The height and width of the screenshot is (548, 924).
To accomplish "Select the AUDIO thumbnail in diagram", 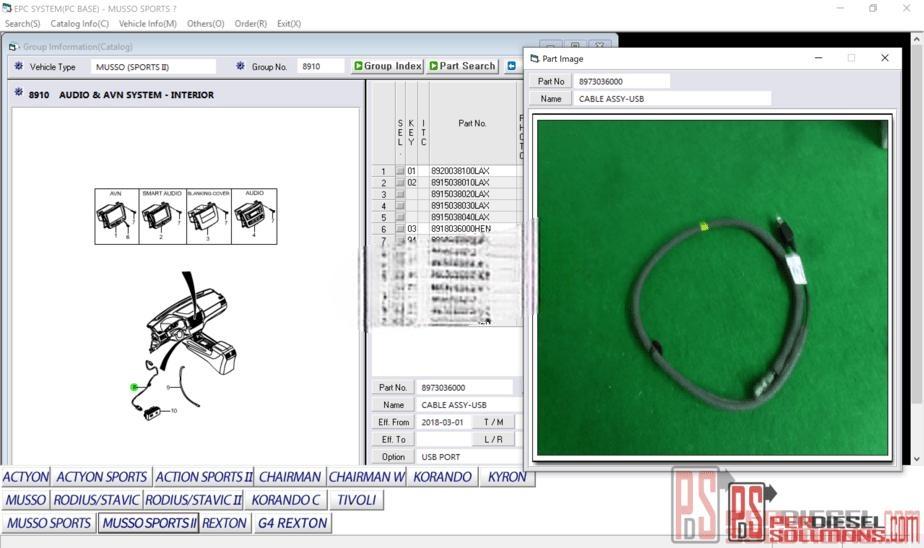I will coord(254,216).
